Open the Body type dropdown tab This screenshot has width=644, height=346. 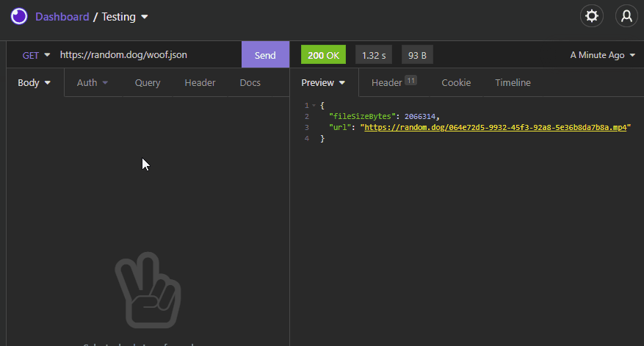point(34,82)
